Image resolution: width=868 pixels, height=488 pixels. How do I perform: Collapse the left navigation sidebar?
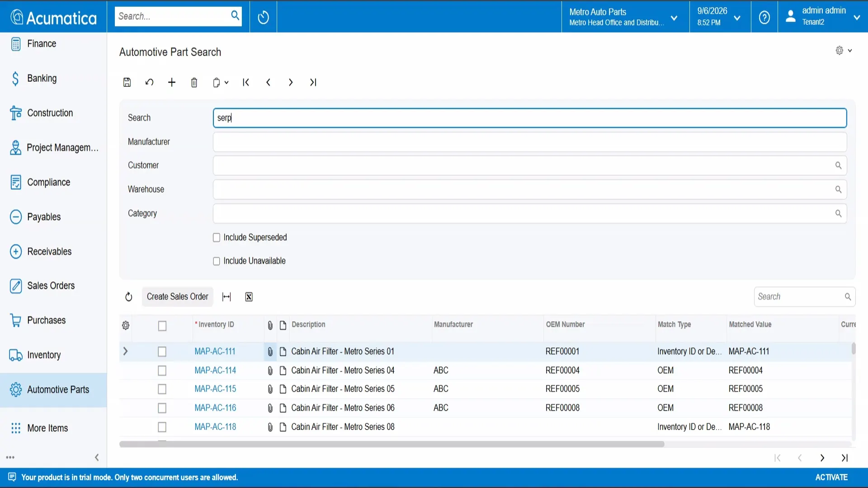97,457
